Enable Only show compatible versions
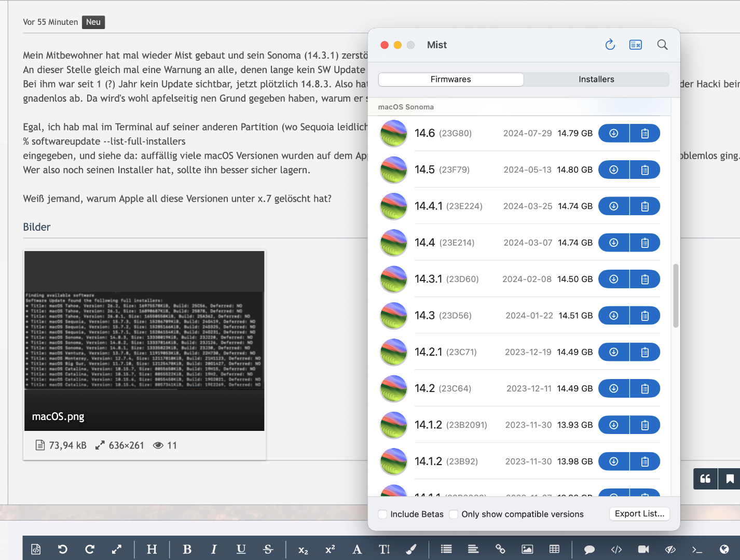The image size is (740, 560). (x=454, y=514)
